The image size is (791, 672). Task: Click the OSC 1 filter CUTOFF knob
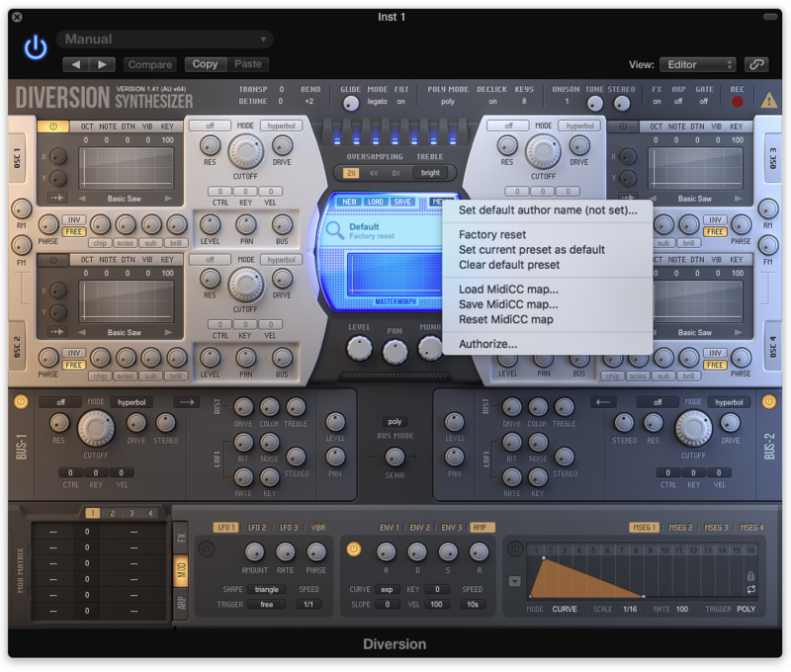[x=246, y=150]
